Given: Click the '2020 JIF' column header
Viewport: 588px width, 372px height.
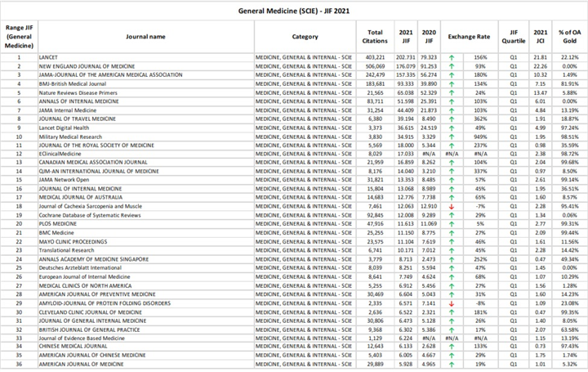Looking at the screenshot, I should pos(429,37).
